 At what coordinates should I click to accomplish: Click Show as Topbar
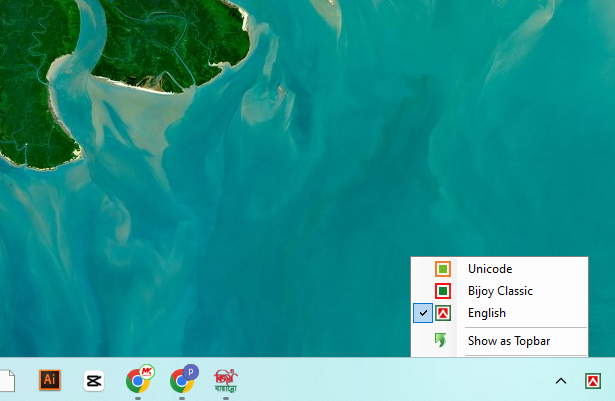pos(499,341)
